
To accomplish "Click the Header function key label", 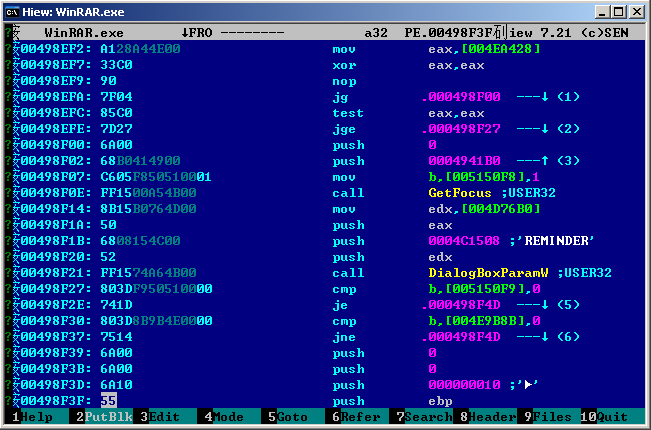I will 492,417.
